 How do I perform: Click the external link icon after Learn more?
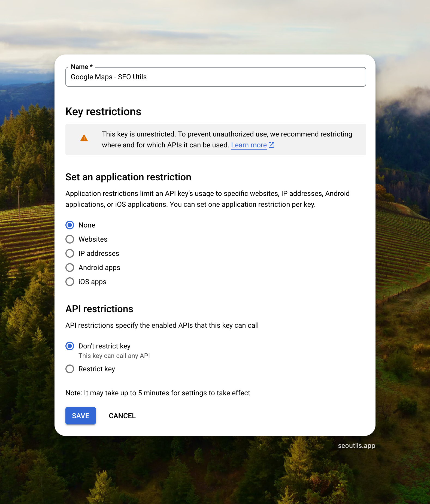pyautogui.click(x=271, y=145)
